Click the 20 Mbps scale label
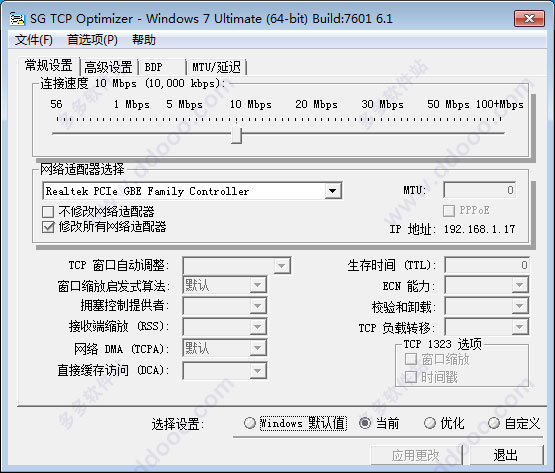The width and height of the screenshot is (555, 473). [x=316, y=104]
